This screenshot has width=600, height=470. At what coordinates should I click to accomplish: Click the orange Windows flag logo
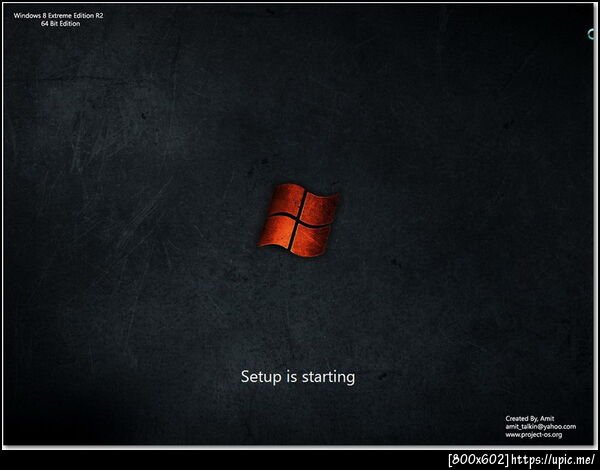[x=298, y=220]
